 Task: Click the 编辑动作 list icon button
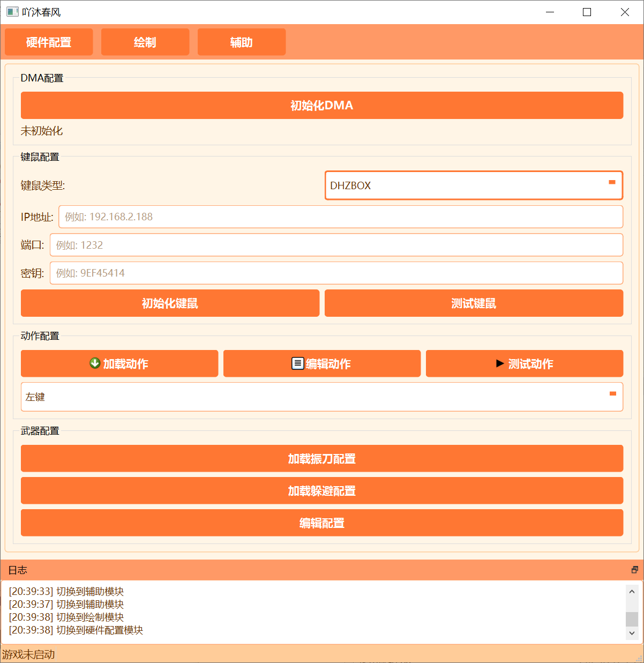[x=321, y=364]
